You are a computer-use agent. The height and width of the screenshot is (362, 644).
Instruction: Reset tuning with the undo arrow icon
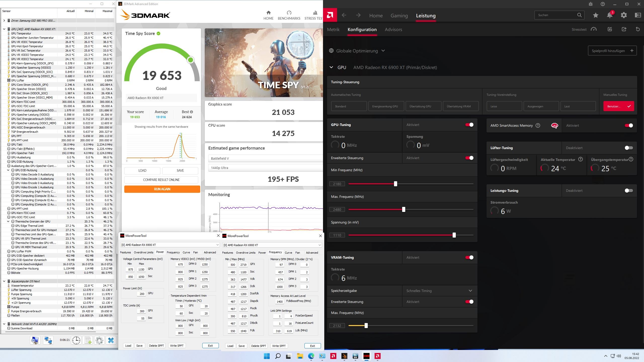tap(638, 29)
